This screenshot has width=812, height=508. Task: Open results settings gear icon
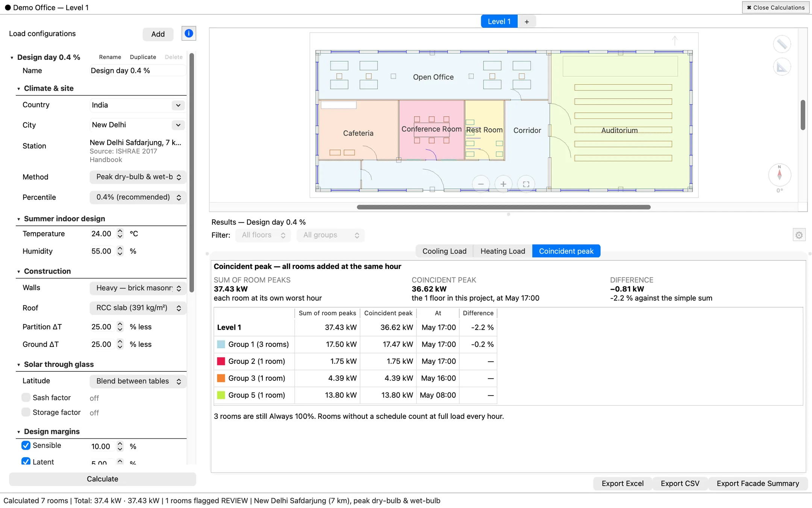click(x=799, y=235)
